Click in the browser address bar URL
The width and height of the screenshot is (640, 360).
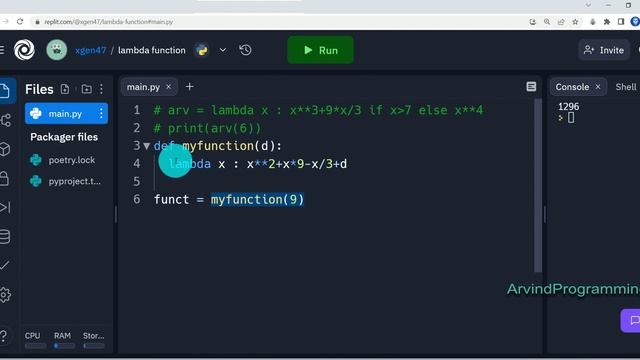tap(109, 22)
